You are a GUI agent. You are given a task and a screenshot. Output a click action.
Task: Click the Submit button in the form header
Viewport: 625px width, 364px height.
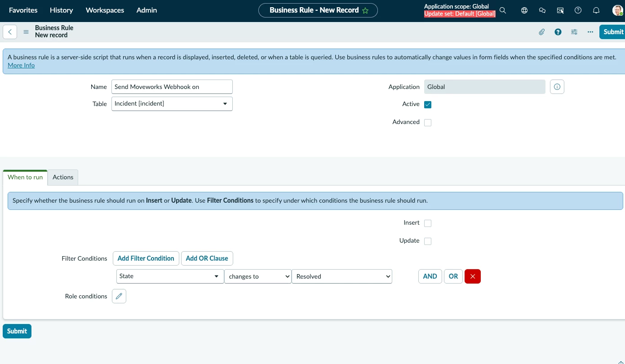click(x=613, y=32)
